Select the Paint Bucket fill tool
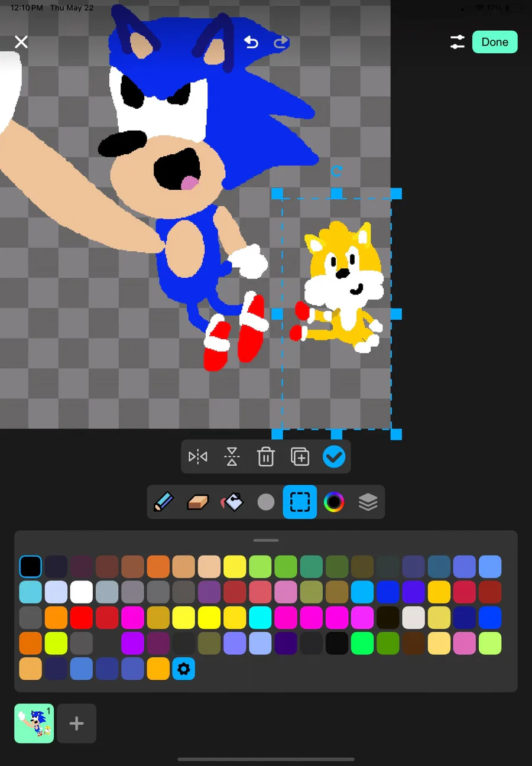Image resolution: width=532 pixels, height=766 pixels. [x=232, y=502]
